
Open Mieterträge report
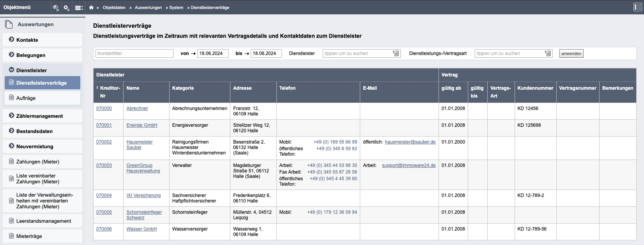tap(42, 236)
